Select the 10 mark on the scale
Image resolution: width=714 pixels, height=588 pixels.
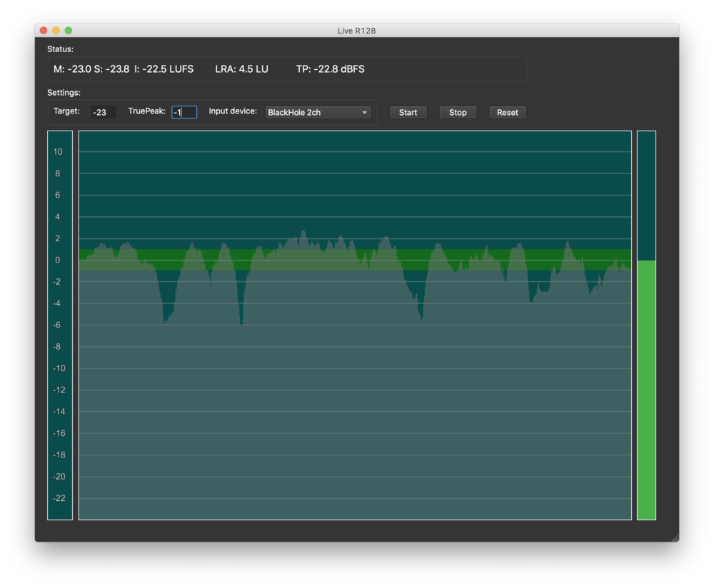[58, 152]
